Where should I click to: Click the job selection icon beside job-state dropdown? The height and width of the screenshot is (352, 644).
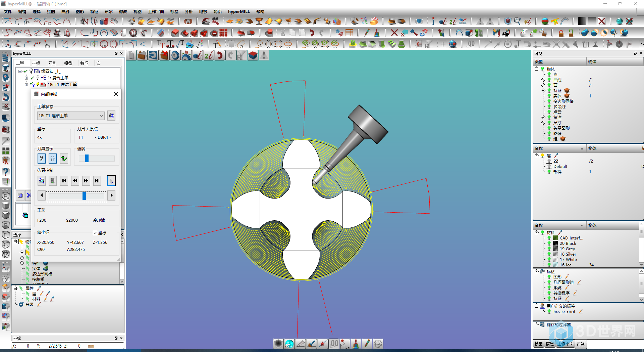point(111,116)
